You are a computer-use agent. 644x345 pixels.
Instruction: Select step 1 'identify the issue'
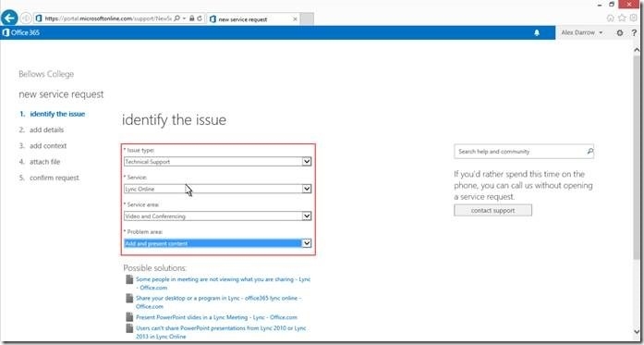[52, 114]
